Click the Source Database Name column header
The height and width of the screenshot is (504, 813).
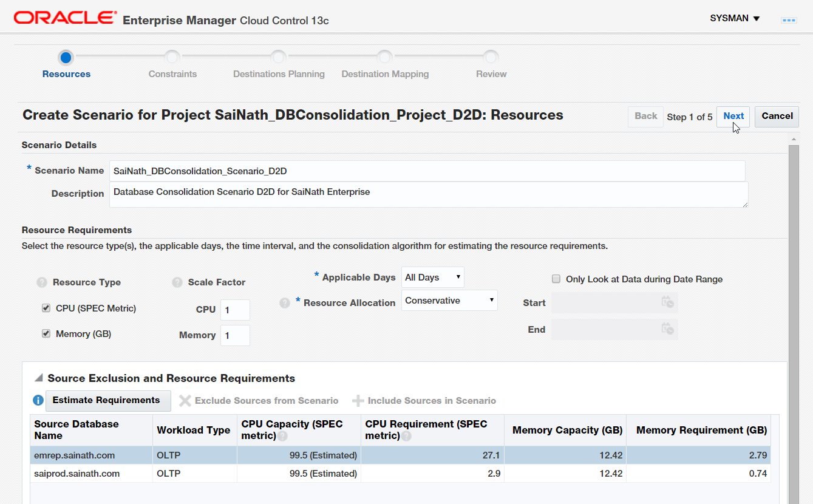[x=92, y=430]
